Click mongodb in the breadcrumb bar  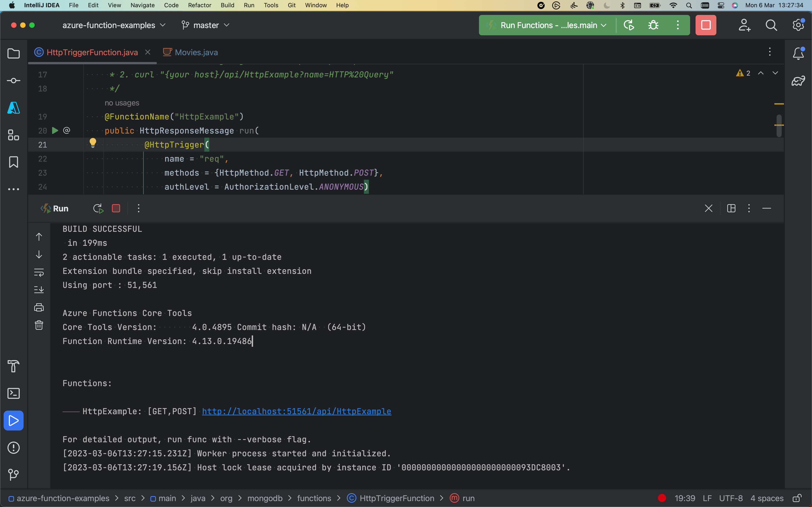265,498
